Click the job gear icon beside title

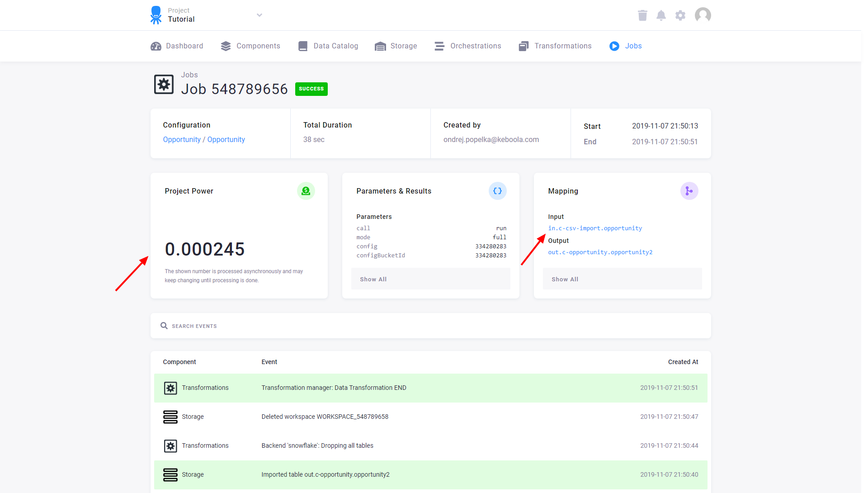(x=164, y=85)
